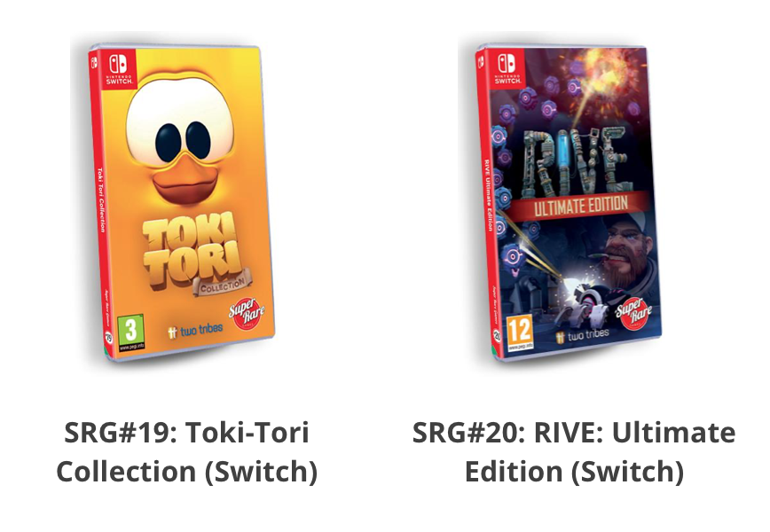Click the Nintendo Switch logo on RIVE cover
The height and width of the screenshot is (532, 770).
tap(507, 68)
